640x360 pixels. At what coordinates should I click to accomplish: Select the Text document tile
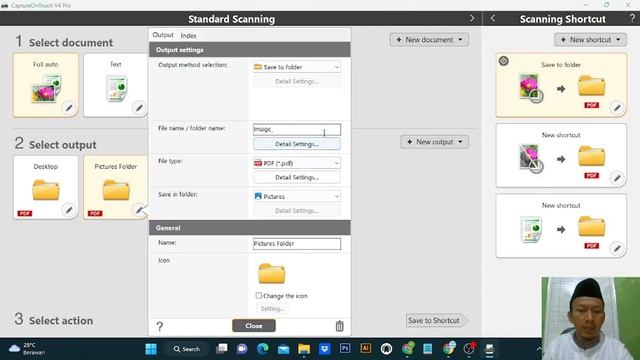point(116,85)
